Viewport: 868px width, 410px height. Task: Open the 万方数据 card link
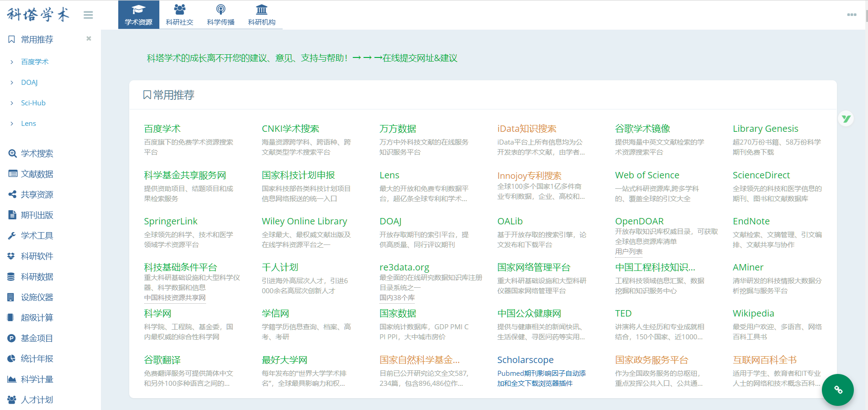398,129
